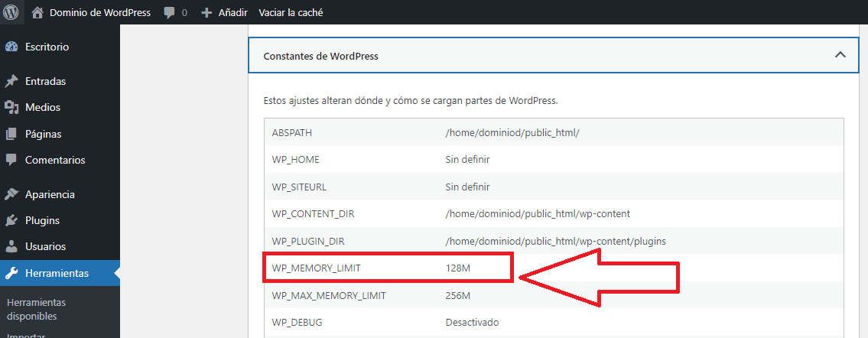
Task: Select the WP_HOME constant name
Action: [296, 160]
